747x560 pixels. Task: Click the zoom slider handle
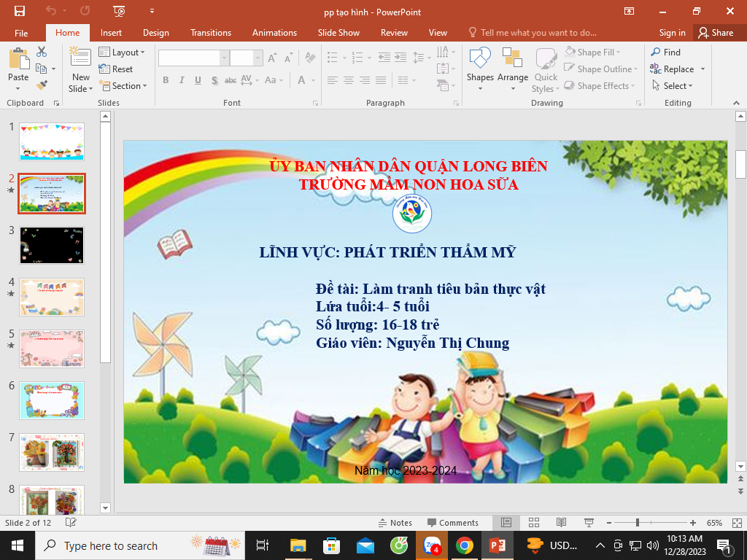(638, 523)
